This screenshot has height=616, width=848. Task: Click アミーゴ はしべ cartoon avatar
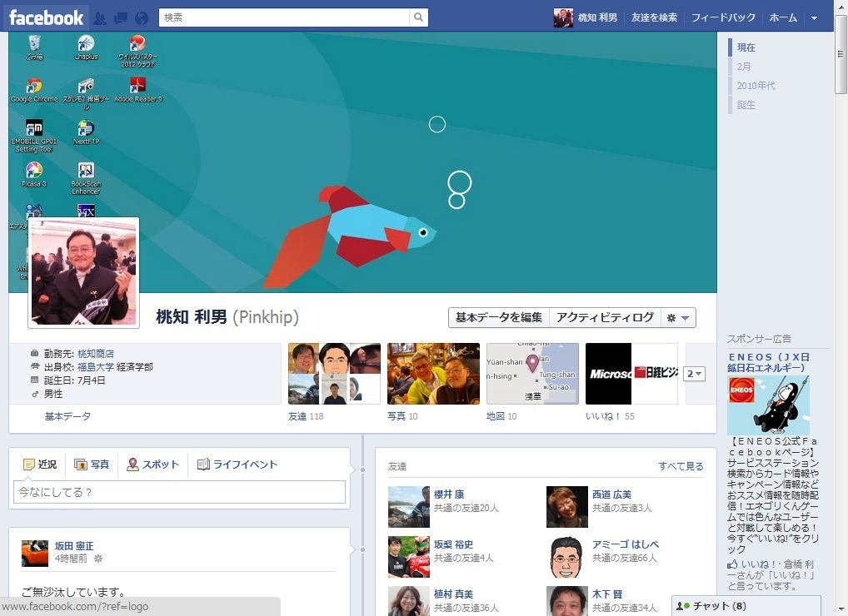pos(566,557)
